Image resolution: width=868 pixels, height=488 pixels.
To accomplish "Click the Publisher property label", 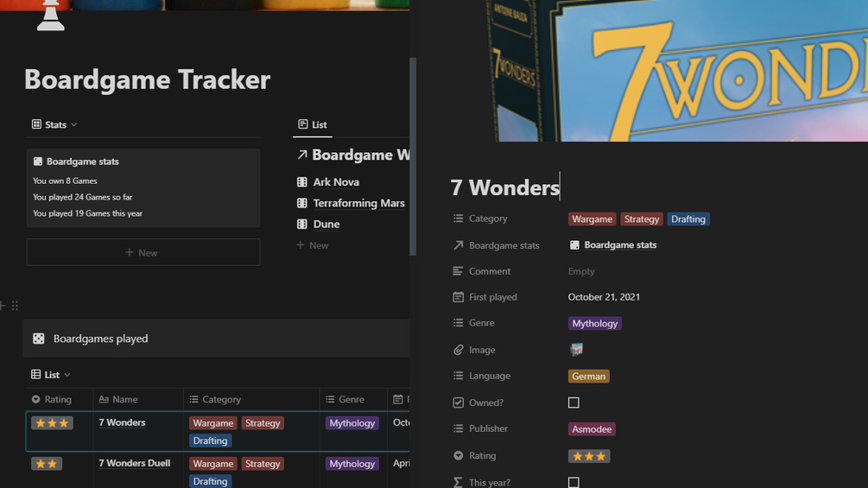I will pyautogui.click(x=480, y=428).
